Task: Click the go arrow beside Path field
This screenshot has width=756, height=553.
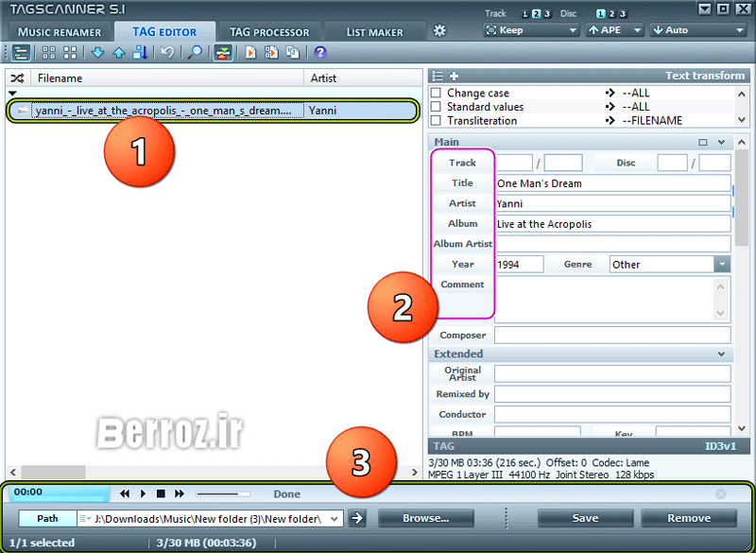Action: [x=357, y=518]
